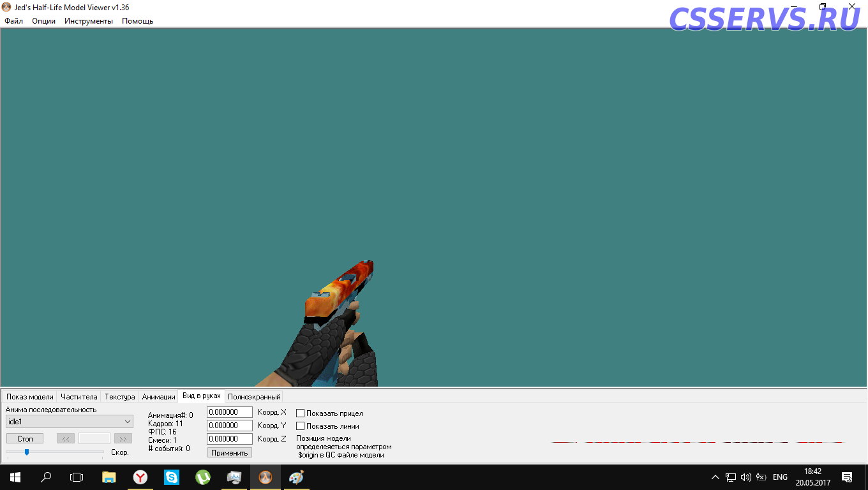
Task: Open the Paint taskbar icon
Action: (x=296, y=477)
